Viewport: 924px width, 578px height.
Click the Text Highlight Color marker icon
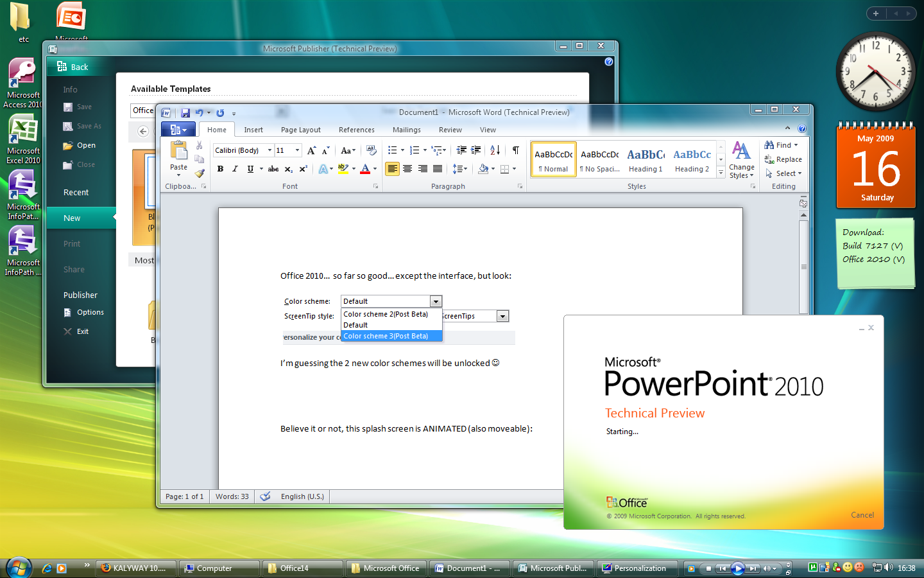(343, 169)
